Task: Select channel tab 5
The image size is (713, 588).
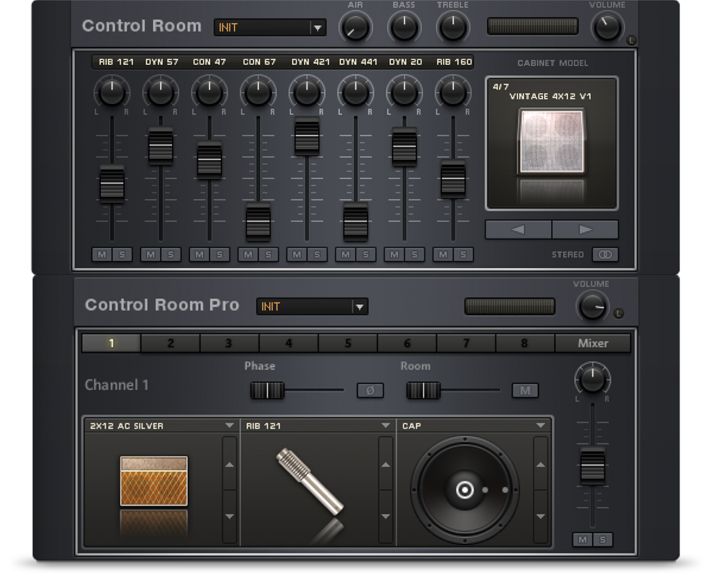Action: click(348, 343)
